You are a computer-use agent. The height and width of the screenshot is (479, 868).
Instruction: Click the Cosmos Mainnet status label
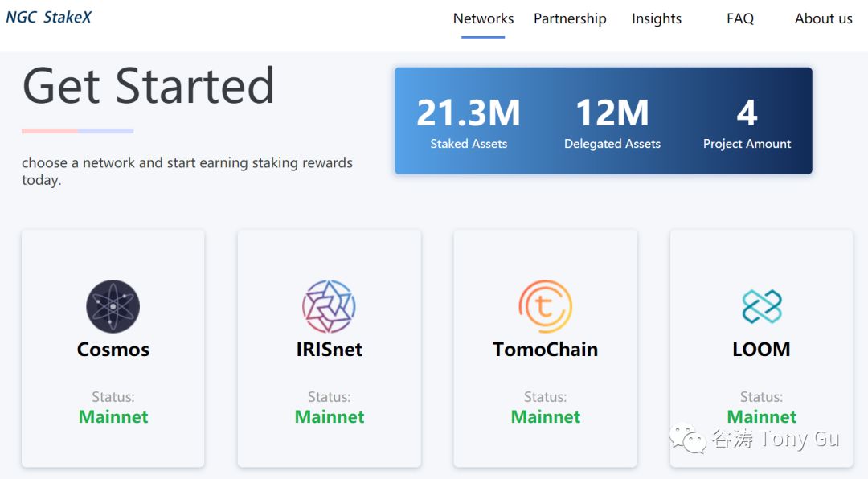click(x=113, y=416)
